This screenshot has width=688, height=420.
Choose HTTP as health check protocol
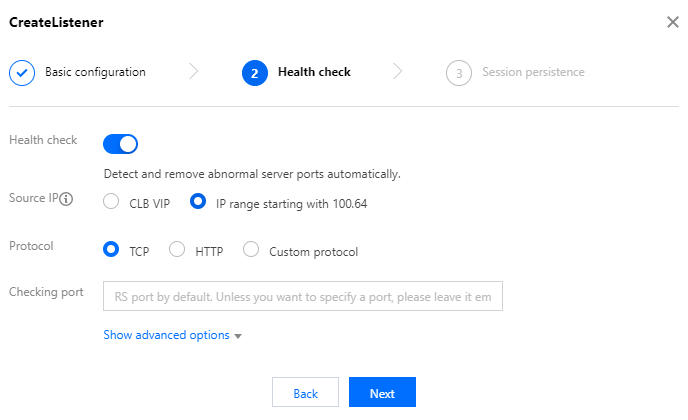pos(177,250)
